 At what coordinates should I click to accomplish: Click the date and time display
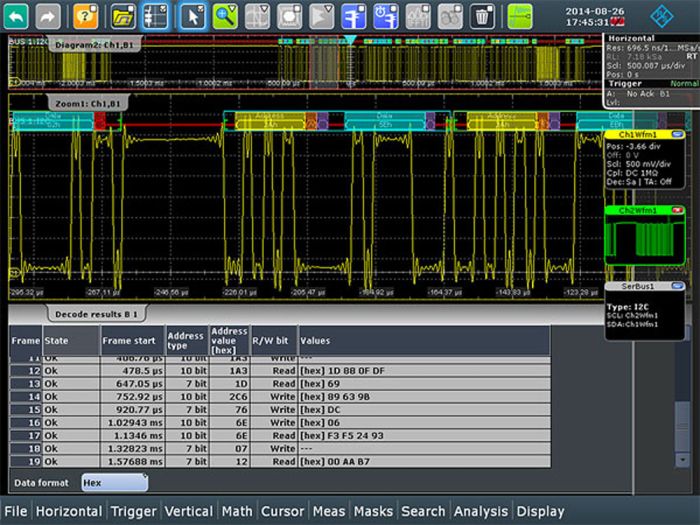(x=594, y=17)
